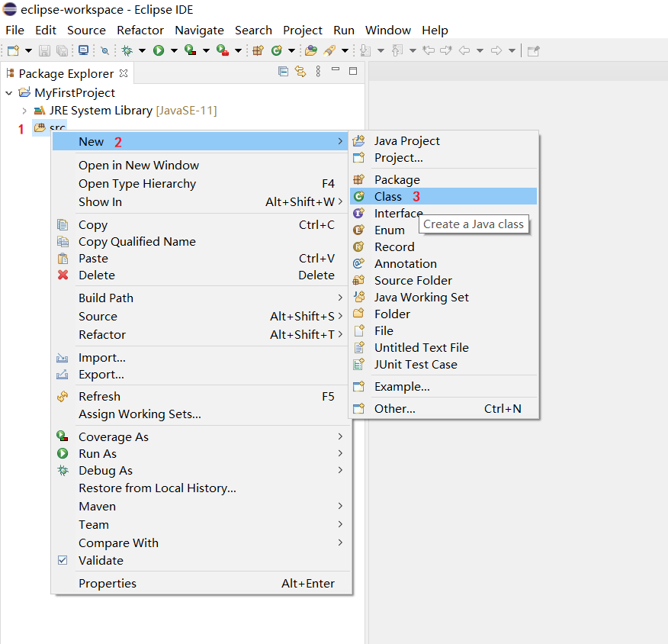This screenshot has width=668, height=644.
Task: Open the Coverage dropdown arrow
Action: [206, 50]
